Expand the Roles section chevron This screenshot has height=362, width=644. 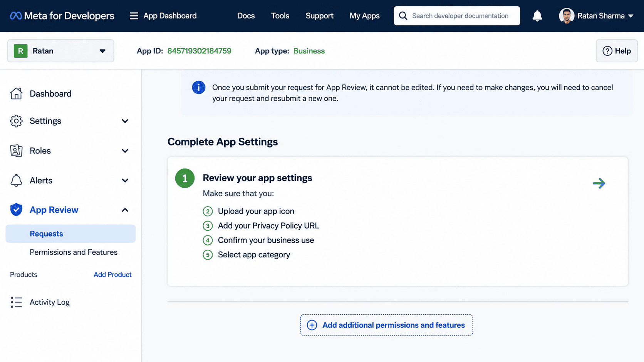tap(125, 151)
